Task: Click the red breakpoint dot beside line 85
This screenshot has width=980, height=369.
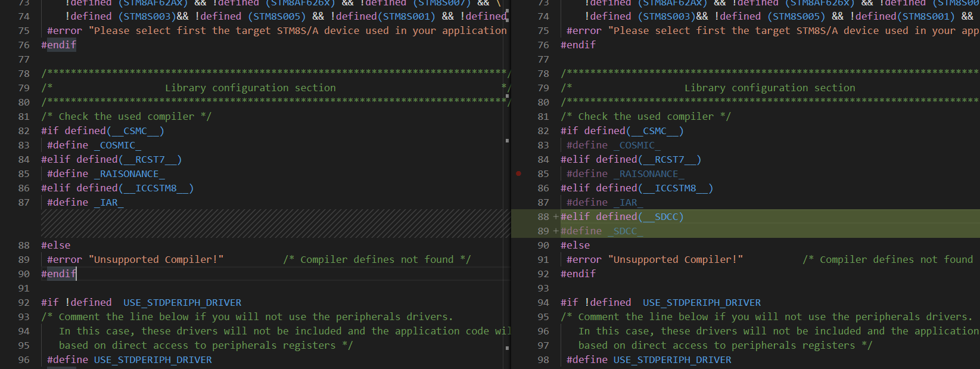Action: (518, 173)
